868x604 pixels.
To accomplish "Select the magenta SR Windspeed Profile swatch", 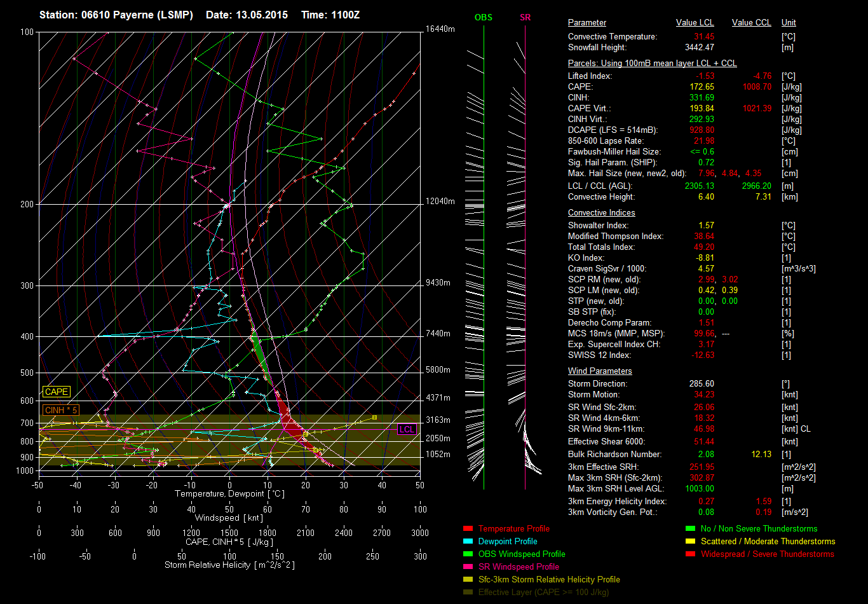I will (x=468, y=567).
